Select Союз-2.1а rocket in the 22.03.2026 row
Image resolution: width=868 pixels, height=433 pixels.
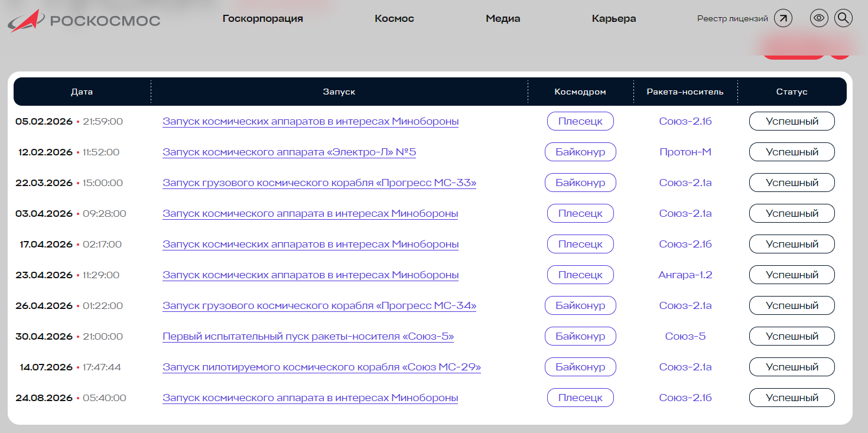point(685,183)
